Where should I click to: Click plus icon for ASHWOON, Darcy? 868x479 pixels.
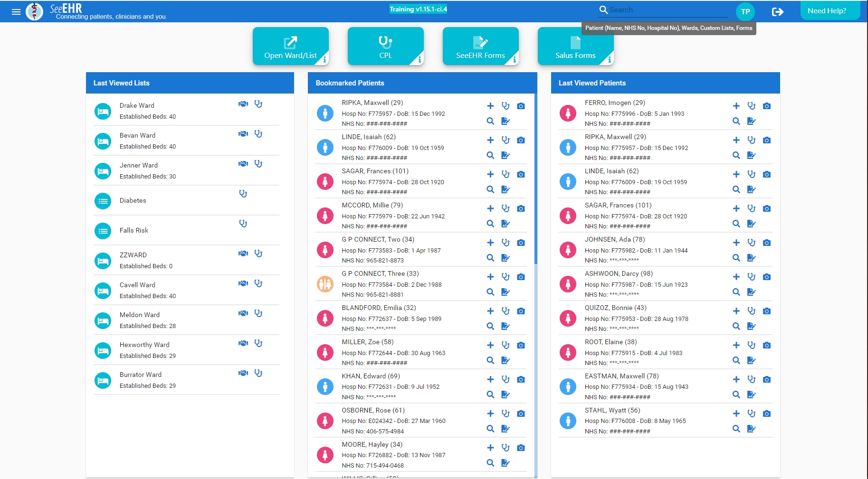[736, 277]
